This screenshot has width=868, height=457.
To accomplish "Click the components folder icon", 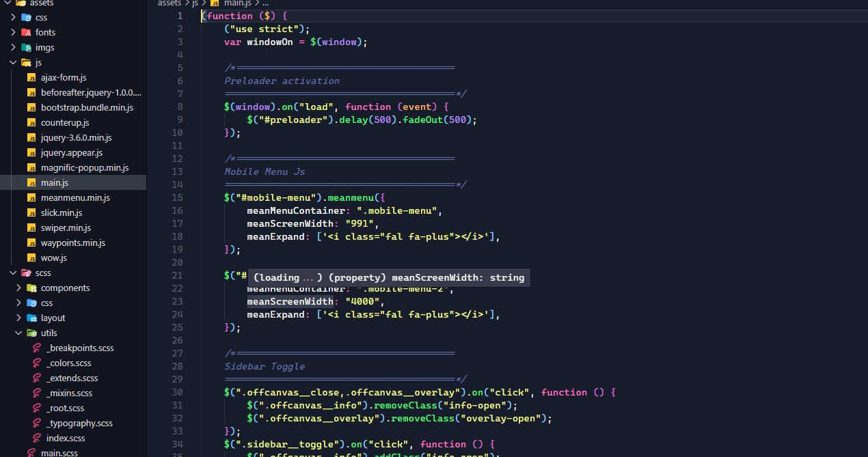I will (x=31, y=288).
